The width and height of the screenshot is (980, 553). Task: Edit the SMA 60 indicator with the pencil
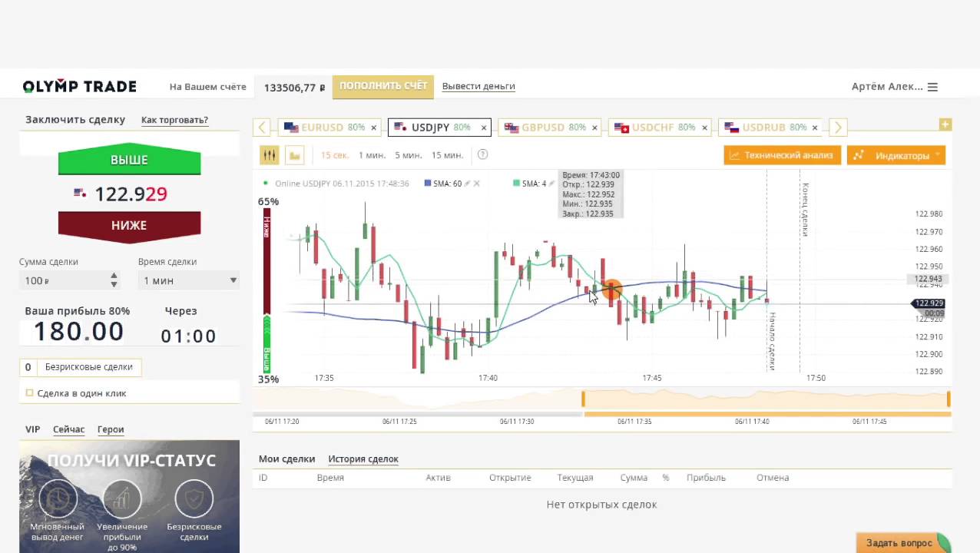(467, 184)
